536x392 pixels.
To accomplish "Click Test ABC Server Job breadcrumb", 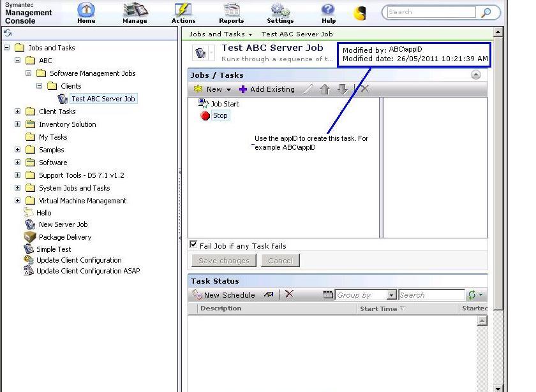I will click(297, 34).
